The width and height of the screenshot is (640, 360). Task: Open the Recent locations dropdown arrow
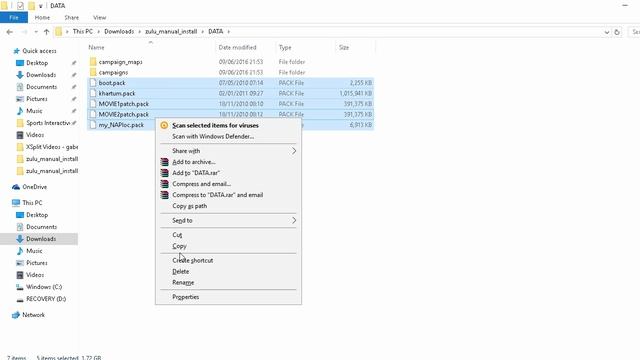36,32
